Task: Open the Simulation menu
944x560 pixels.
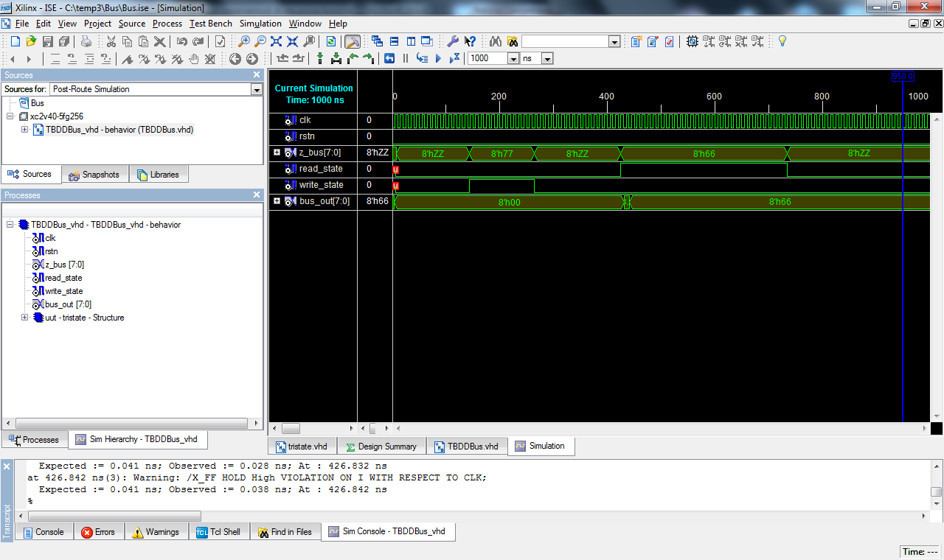Action: [260, 24]
